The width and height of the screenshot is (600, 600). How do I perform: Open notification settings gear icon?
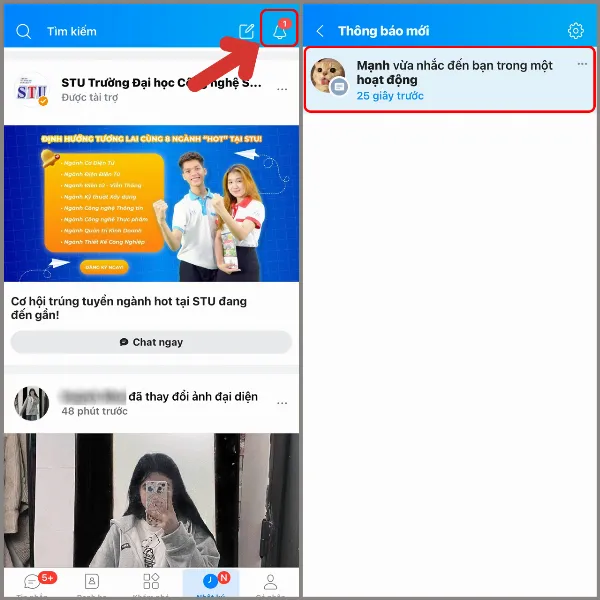click(x=575, y=31)
